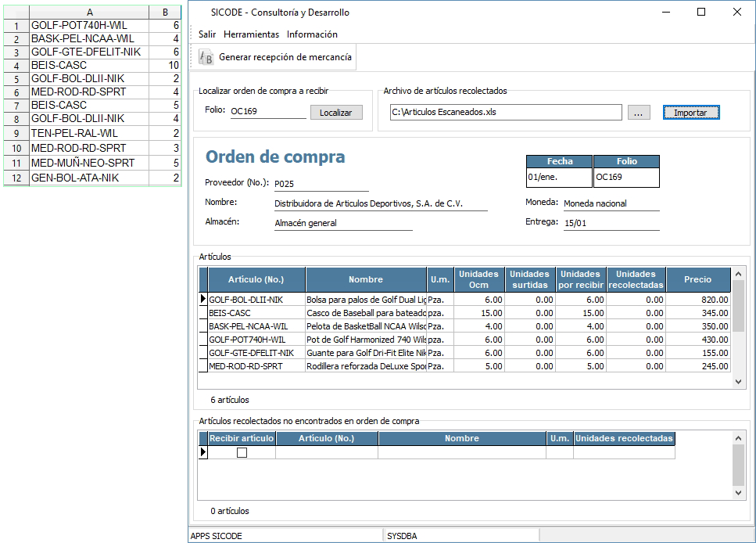Open the Información menu
Screen dimensions: 756x543
click(x=312, y=34)
